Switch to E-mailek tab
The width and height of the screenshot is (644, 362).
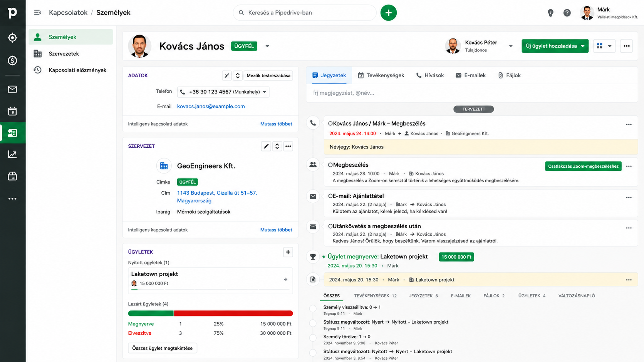pos(470,75)
